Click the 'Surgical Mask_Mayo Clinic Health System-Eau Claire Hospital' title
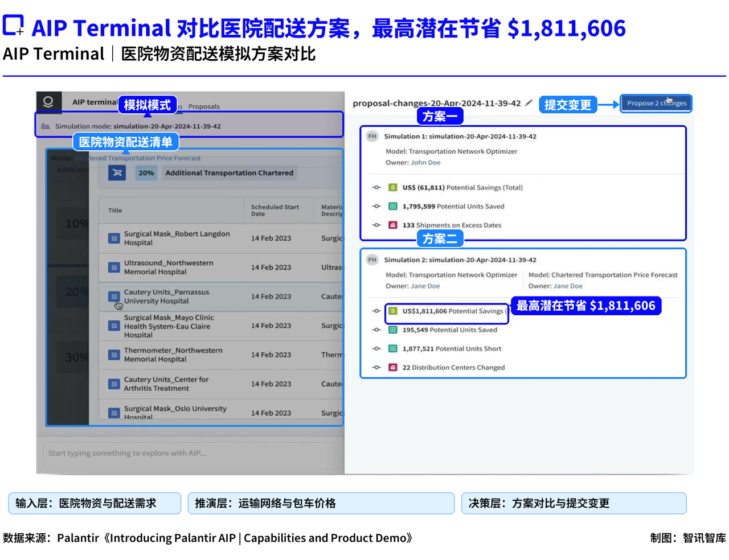The image size is (729, 560). 169,326
